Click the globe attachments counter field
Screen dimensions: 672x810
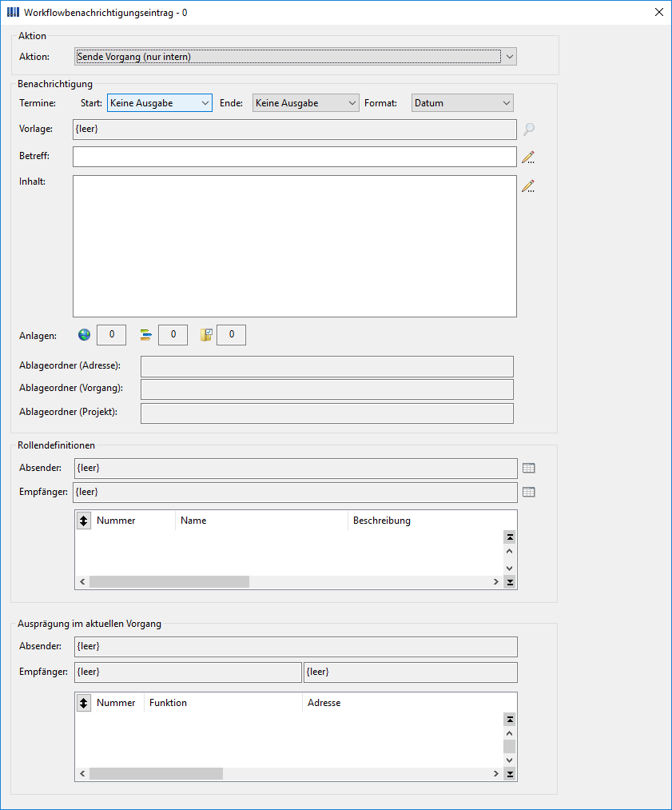pyautogui.click(x=112, y=335)
